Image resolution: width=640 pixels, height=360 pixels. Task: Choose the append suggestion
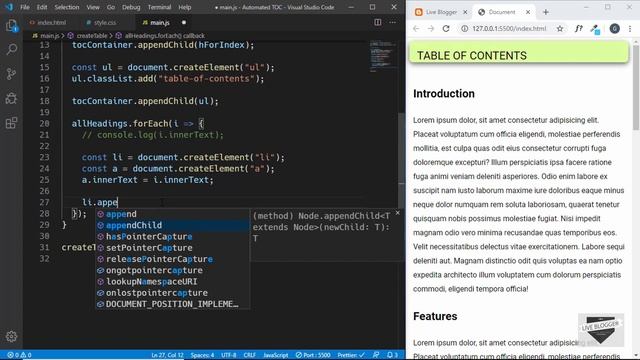172,214
